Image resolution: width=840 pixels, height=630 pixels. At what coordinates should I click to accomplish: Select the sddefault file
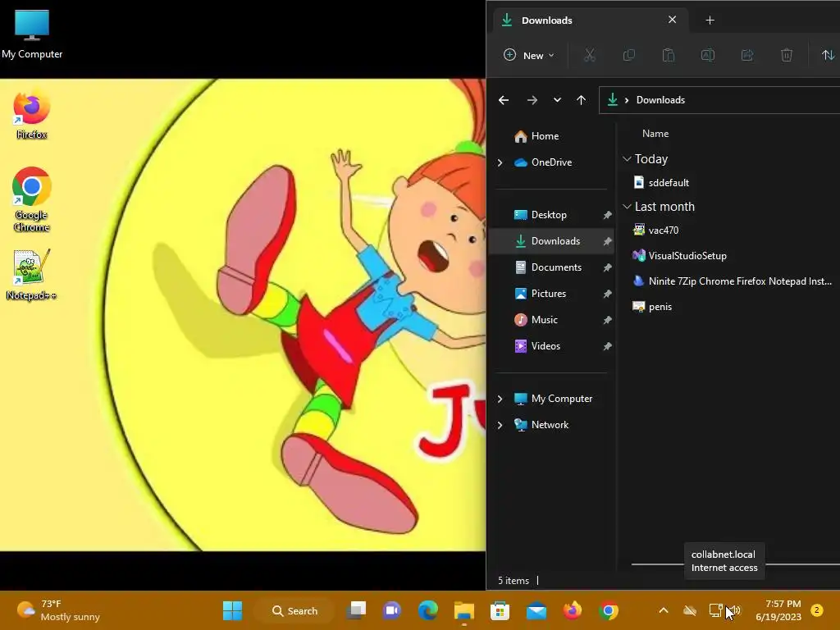pyautogui.click(x=661, y=183)
